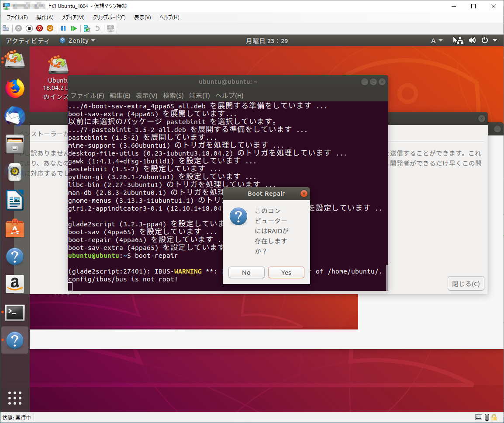This screenshot has width=504, height=423.
Task: Open Amazon from the dock
Action: [15, 284]
